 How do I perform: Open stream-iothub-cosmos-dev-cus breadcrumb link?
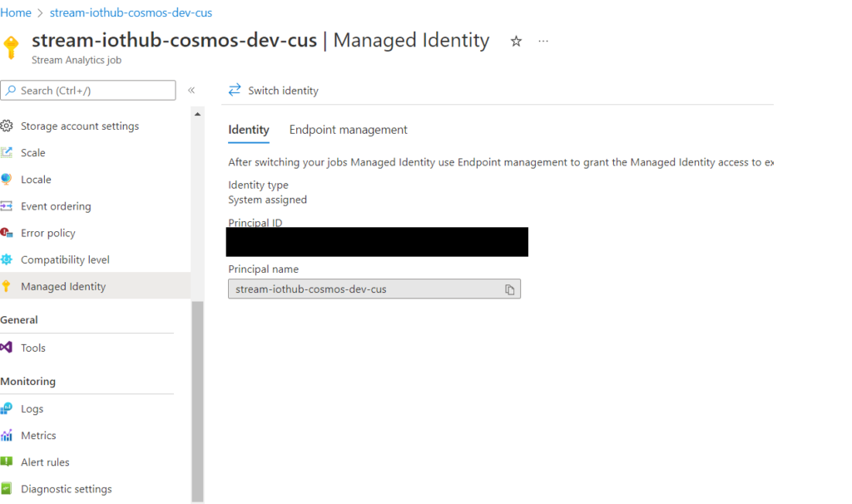click(131, 12)
